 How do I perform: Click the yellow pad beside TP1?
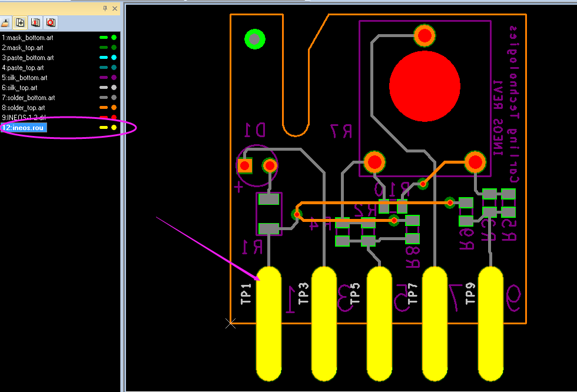(268, 324)
